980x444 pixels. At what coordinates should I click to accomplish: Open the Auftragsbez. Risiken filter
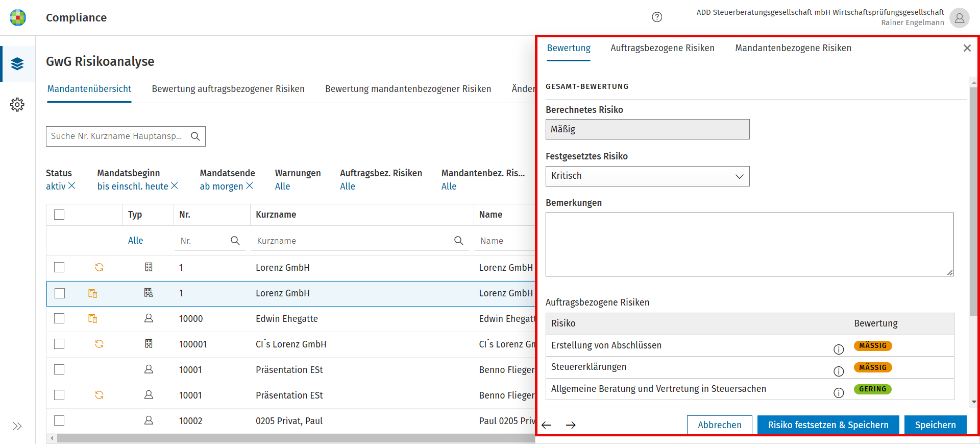[347, 186]
